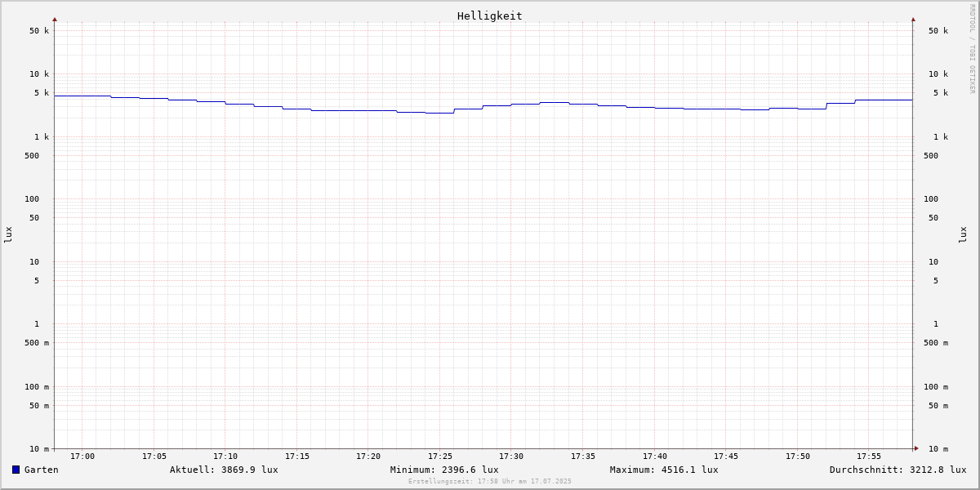Click the 5 k label on left axis
Viewport: 980px width, 490px height.
42,93
